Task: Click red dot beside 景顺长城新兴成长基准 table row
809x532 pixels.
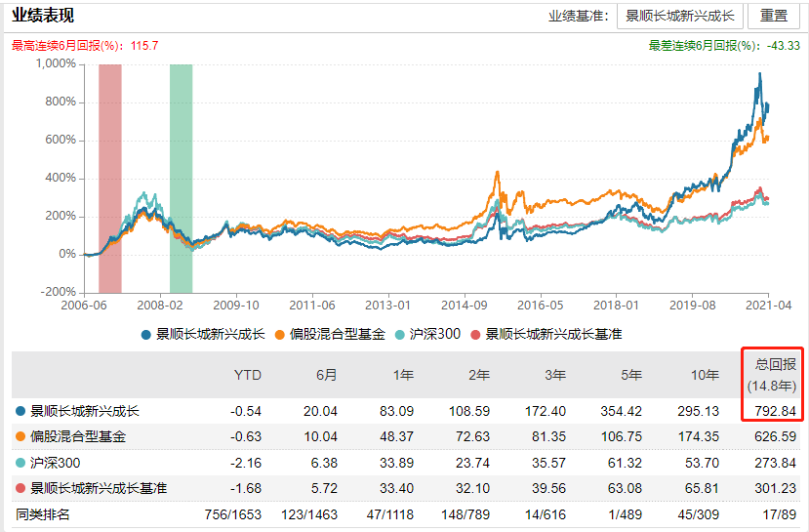Action: [x=21, y=488]
